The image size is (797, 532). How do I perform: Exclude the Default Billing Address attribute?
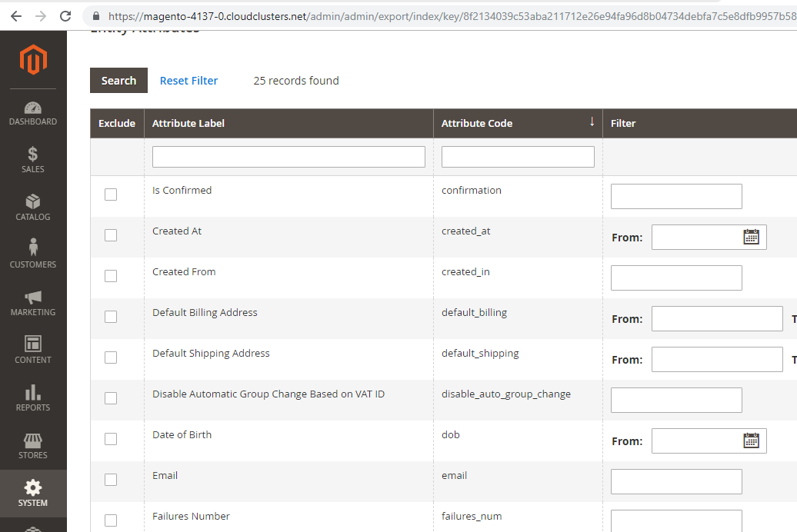click(x=111, y=317)
